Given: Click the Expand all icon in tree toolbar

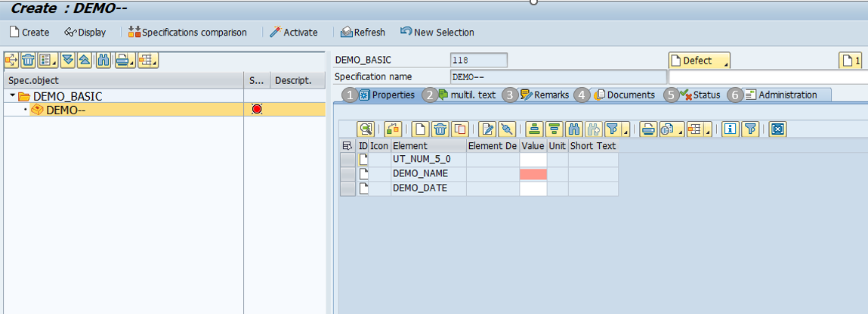Looking at the screenshot, I should coord(68,61).
